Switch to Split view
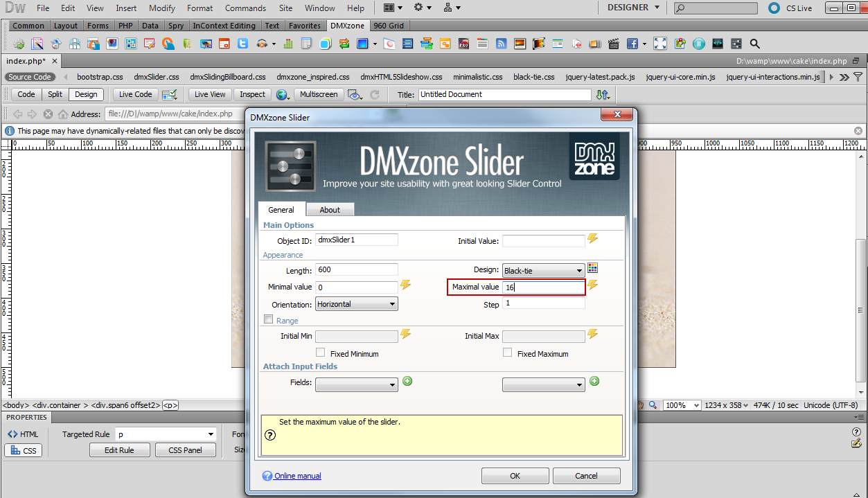Image resolution: width=868 pixels, height=498 pixels. [x=55, y=94]
